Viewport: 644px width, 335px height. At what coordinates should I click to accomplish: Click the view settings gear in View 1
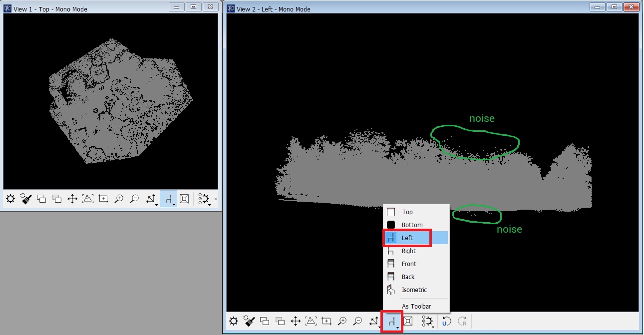coord(10,199)
